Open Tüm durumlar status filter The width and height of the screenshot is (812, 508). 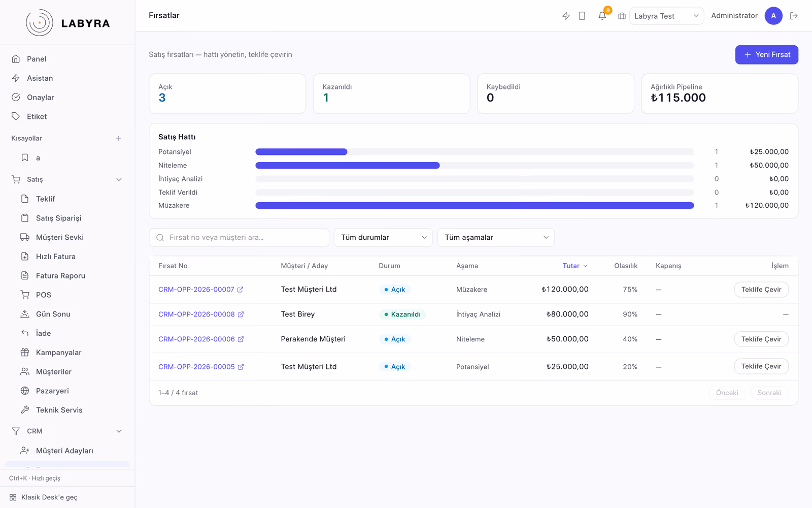pos(383,237)
